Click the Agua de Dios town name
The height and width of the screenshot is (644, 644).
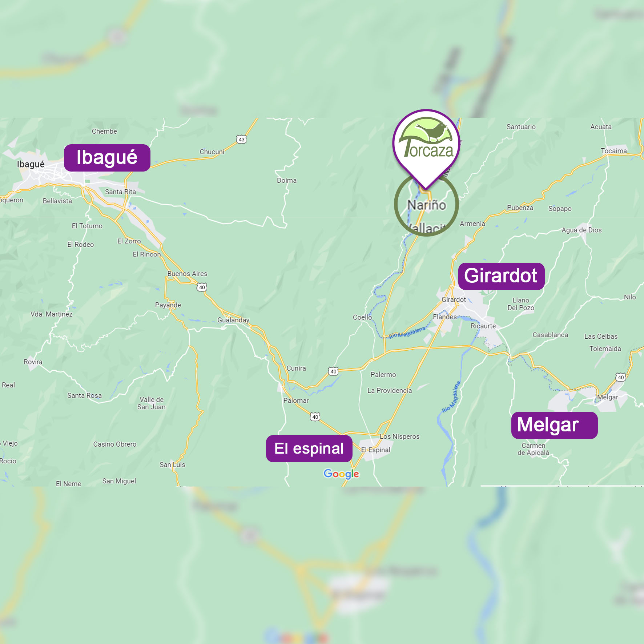coord(581,230)
